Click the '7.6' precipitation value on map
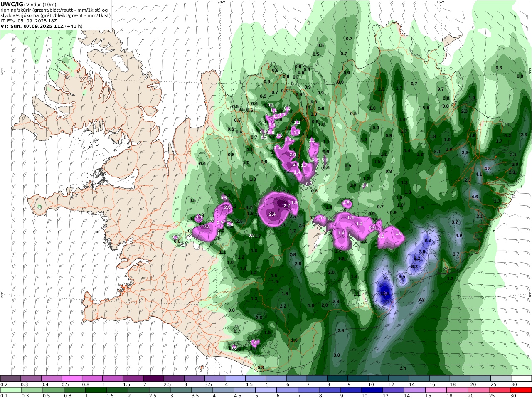532x399 pixels. pos(422,252)
